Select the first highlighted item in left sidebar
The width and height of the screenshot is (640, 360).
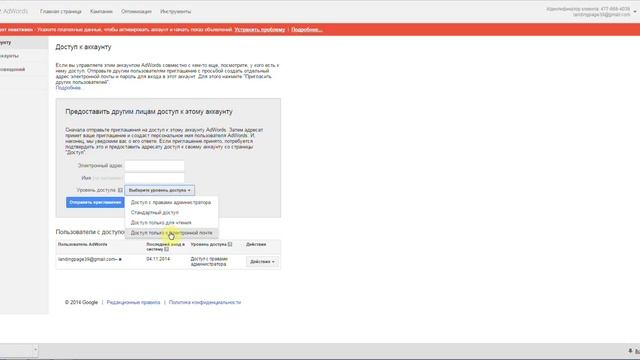(24, 42)
